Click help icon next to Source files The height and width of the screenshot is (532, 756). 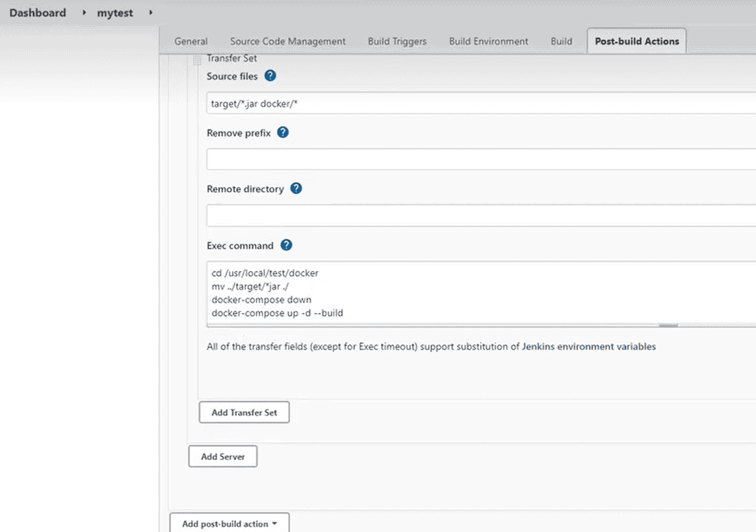270,76
